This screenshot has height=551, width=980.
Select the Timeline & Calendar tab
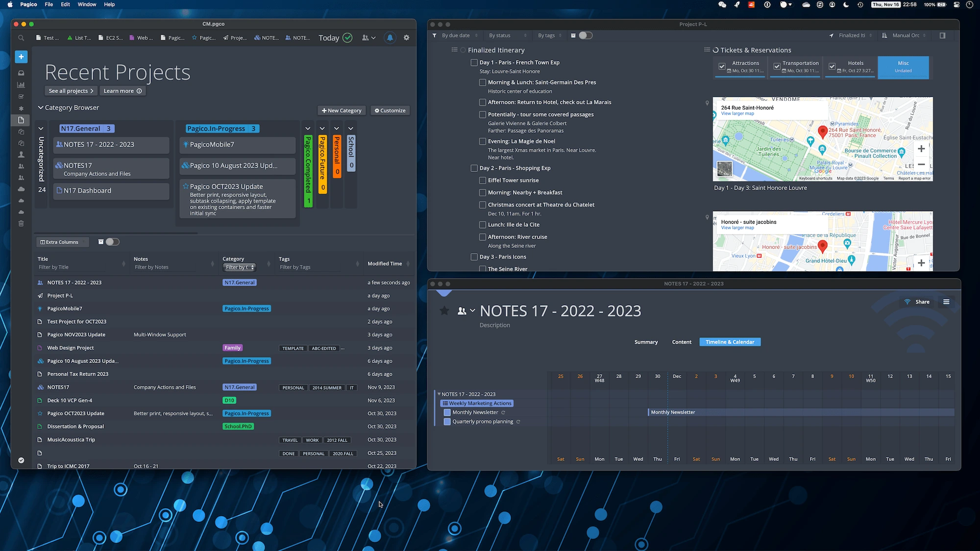coord(730,342)
